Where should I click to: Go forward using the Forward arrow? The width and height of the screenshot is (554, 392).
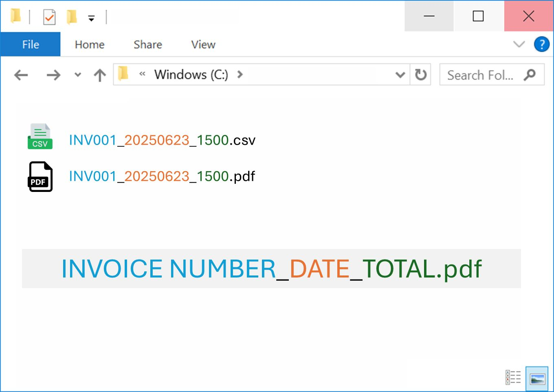[x=53, y=75]
